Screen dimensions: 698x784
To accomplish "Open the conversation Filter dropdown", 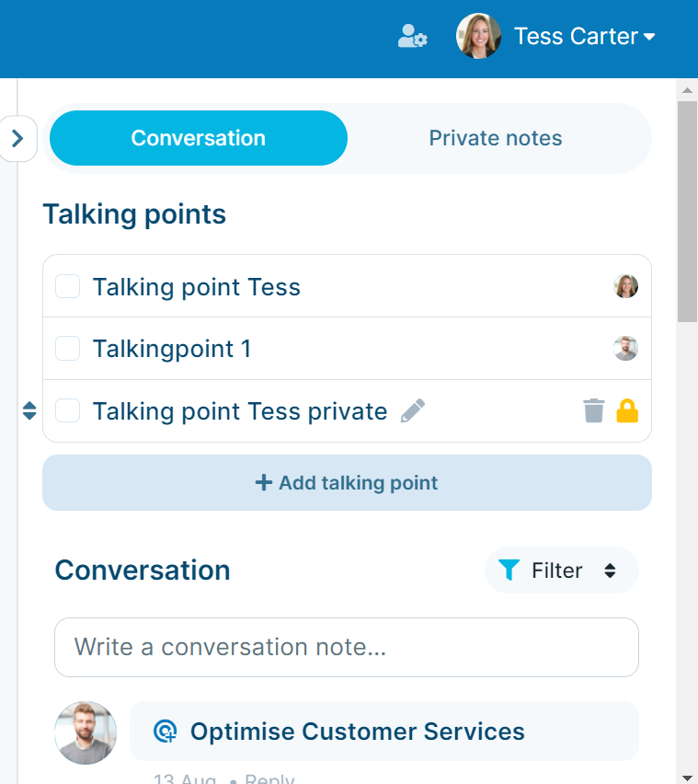I will [562, 570].
